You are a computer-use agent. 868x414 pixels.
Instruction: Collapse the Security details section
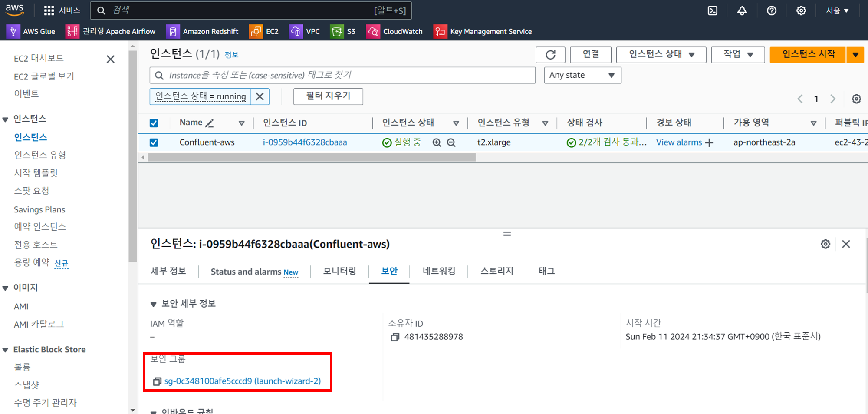pyautogui.click(x=153, y=305)
